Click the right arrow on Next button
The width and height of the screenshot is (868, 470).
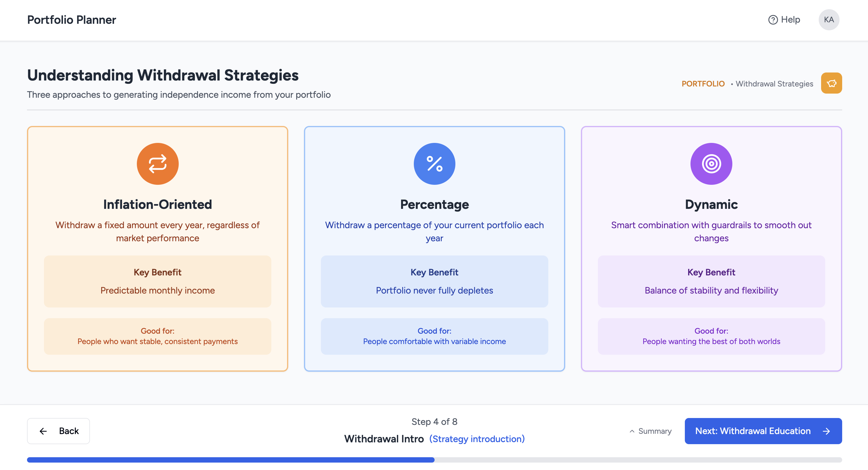826,431
